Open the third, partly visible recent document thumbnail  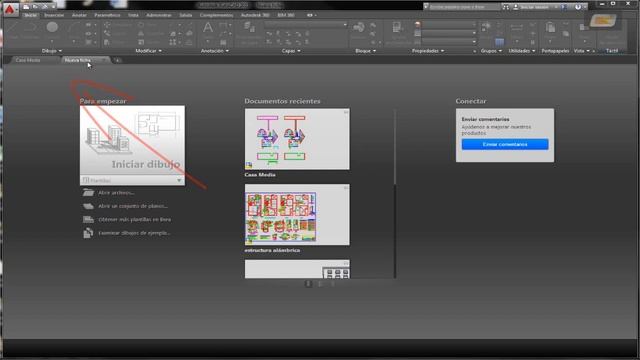(297, 269)
